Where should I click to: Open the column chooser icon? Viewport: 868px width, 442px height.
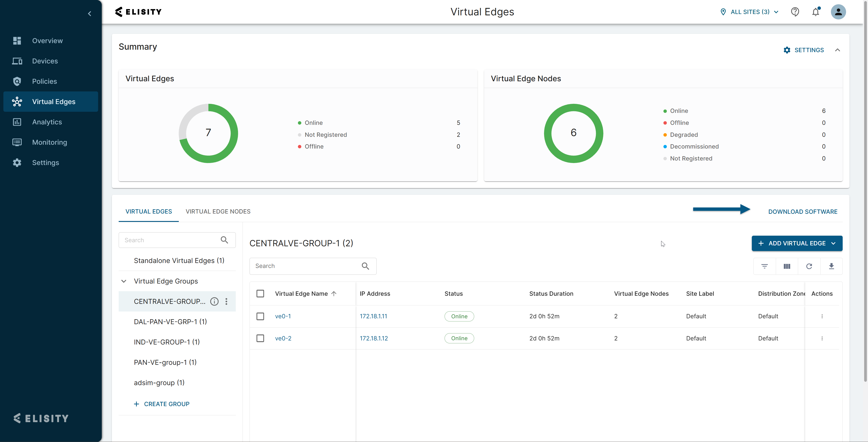pyautogui.click(x=787, y=266)
